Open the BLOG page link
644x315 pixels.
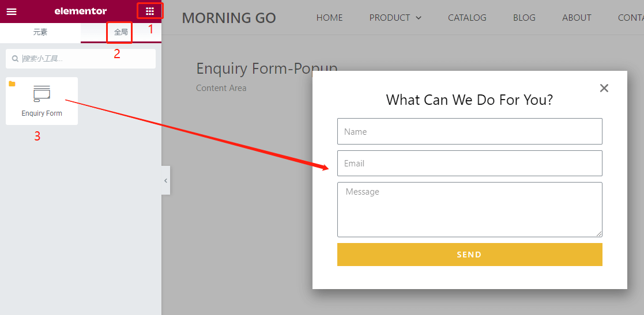524,18
